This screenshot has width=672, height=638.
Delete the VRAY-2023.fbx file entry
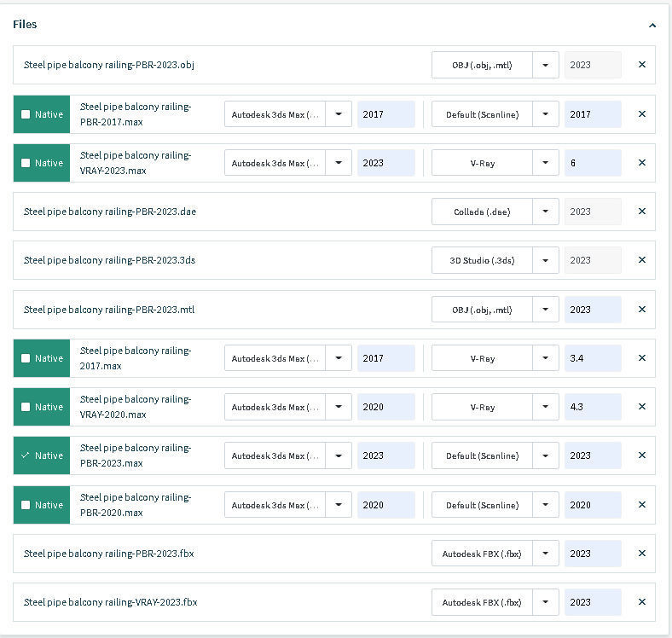[x=642, y=602]
